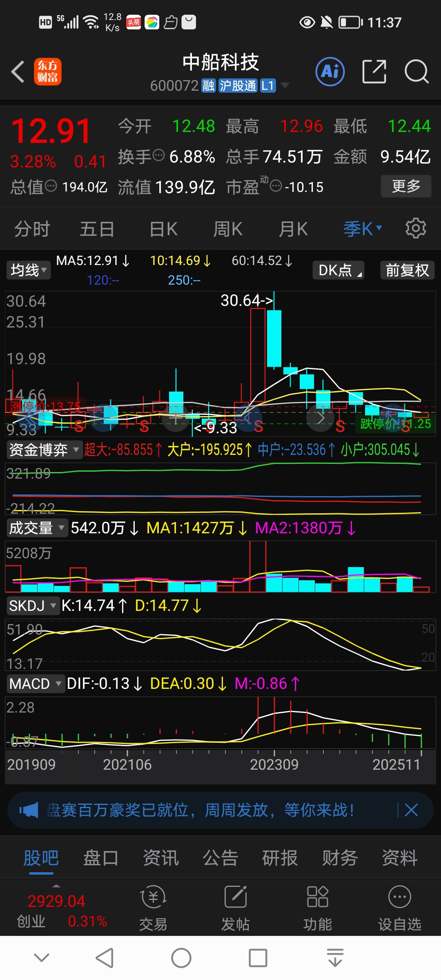Close the promotional banner

411,810
